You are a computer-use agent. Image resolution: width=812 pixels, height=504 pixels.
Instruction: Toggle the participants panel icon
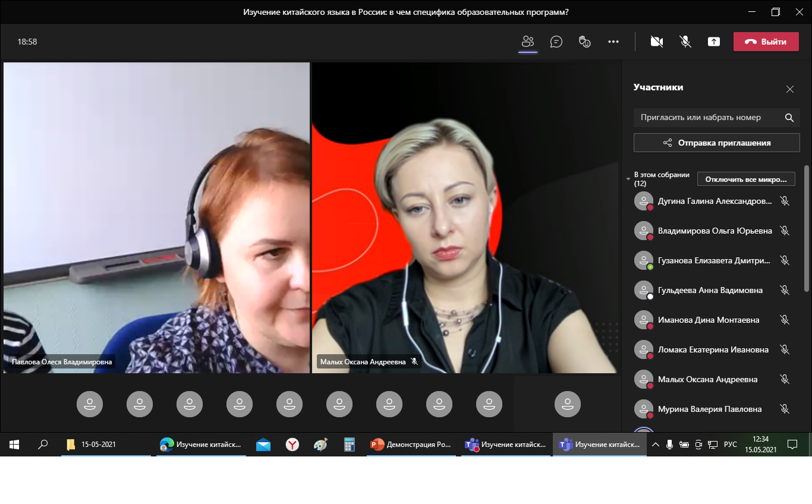(x=527, y=42)
